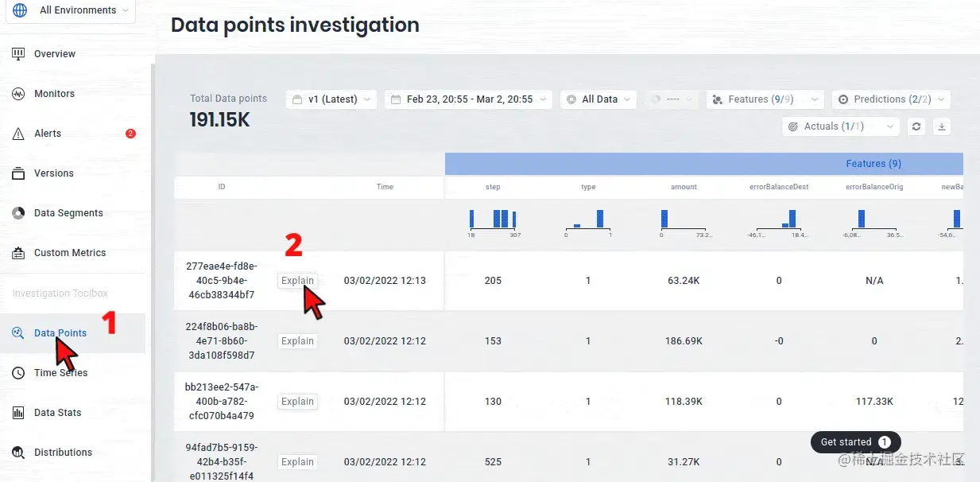Click the Time Series clock icon
This screenshot has width=980, height=482.
pos(18,373)
